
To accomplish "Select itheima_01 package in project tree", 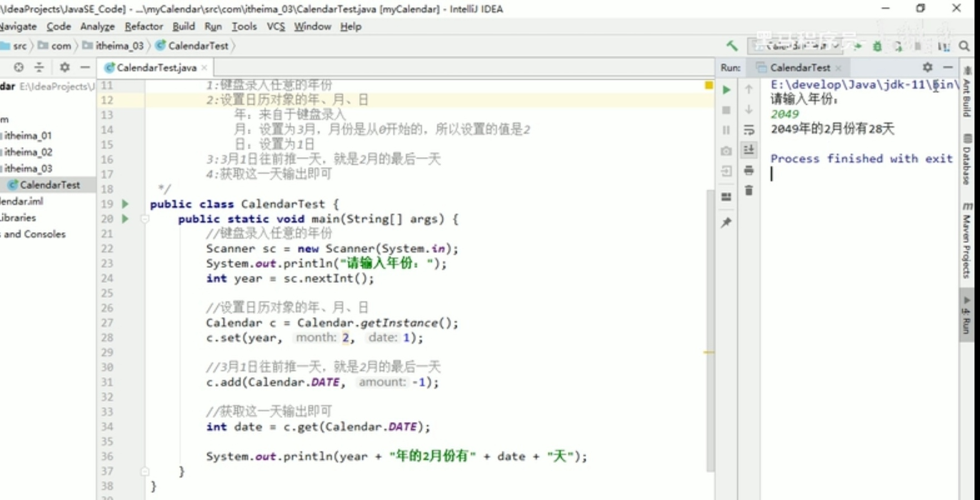I will click(28, 136).
